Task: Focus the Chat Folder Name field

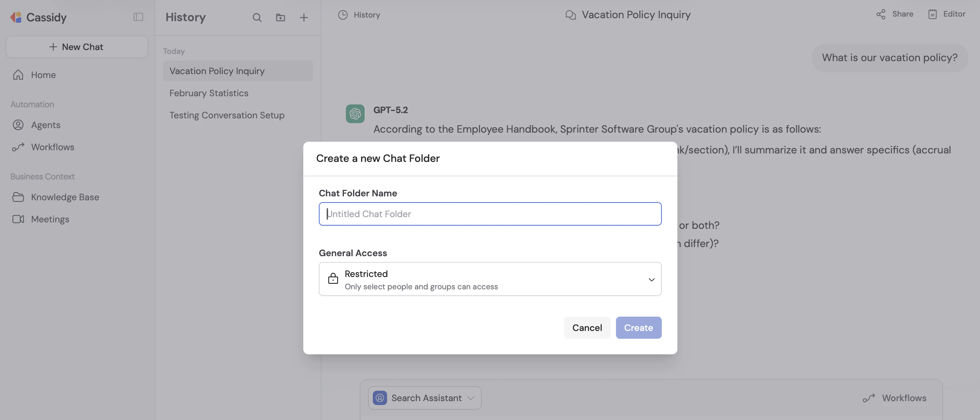Action: coord(490,214)
